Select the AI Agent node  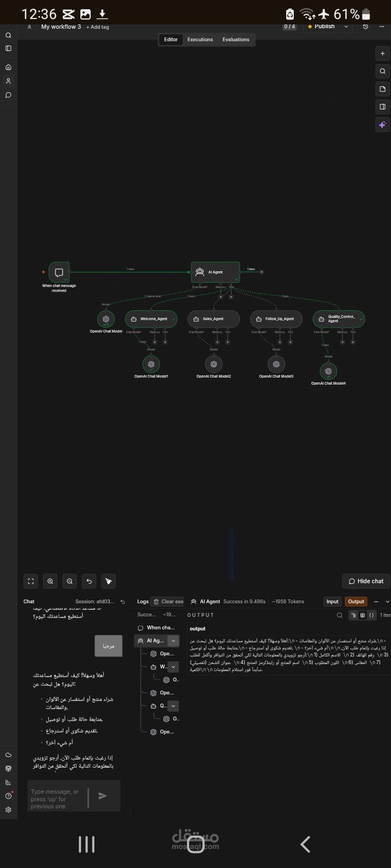click(215, 272)
